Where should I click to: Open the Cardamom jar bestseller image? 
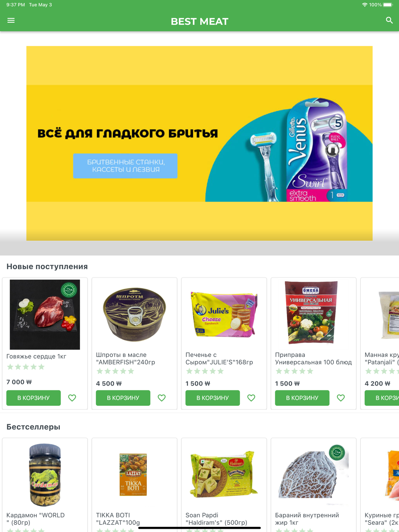click(x=45, y=475)
